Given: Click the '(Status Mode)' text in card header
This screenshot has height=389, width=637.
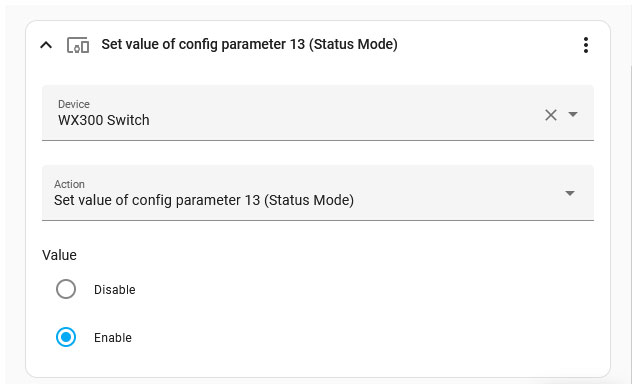Looking at the screenshot, I should pyautogui.click(x=353, y=44).
